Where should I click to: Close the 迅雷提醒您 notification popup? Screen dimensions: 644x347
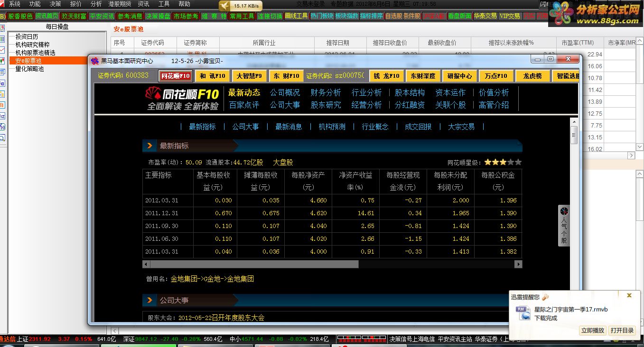629,295
